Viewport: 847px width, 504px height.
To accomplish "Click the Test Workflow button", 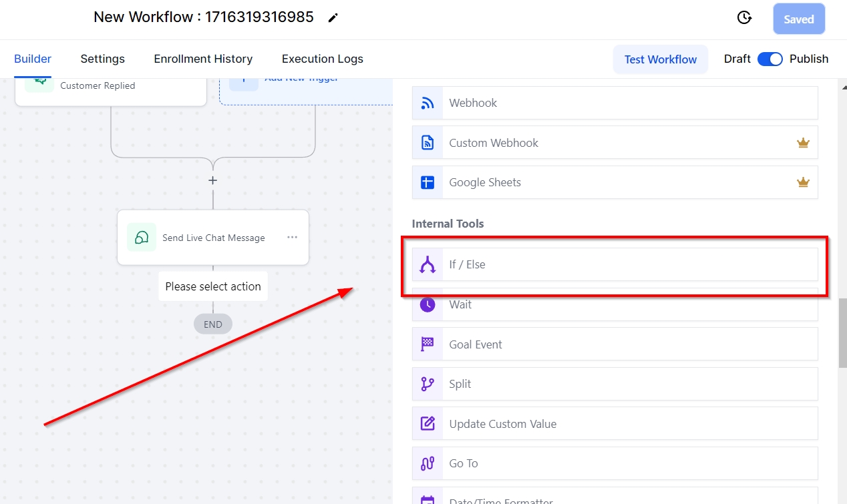I will coord(660,59).
